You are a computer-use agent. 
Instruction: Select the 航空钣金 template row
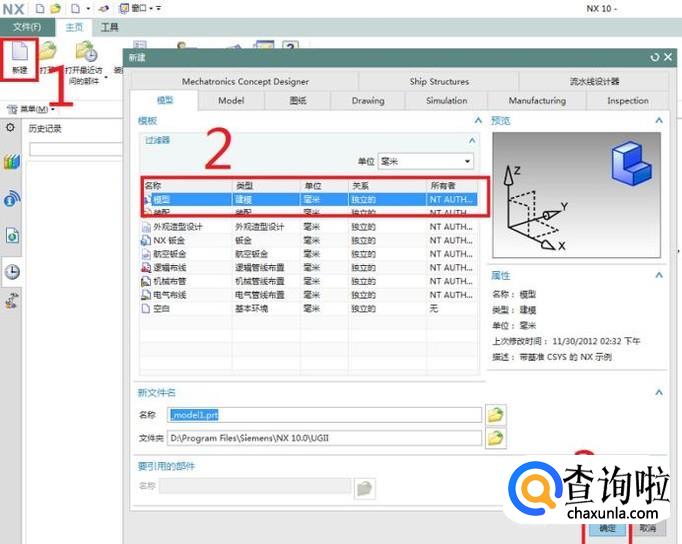click(310, 254)
